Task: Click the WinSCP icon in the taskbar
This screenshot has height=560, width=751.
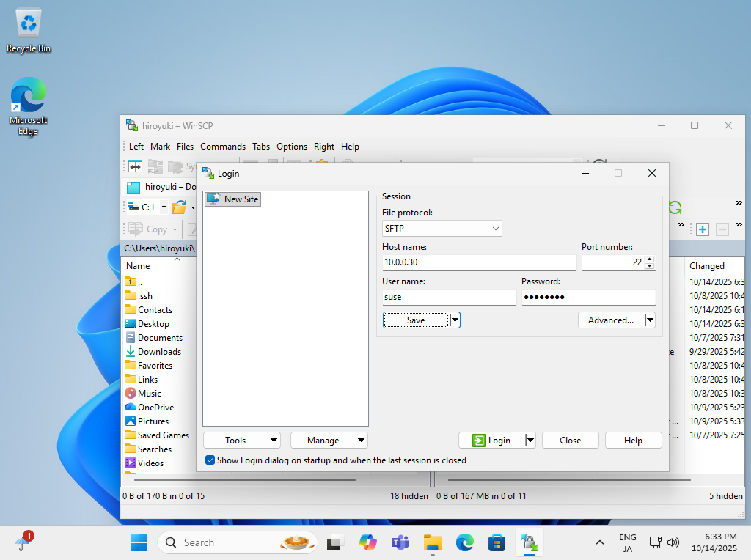Action: click(x=529, y=542)
